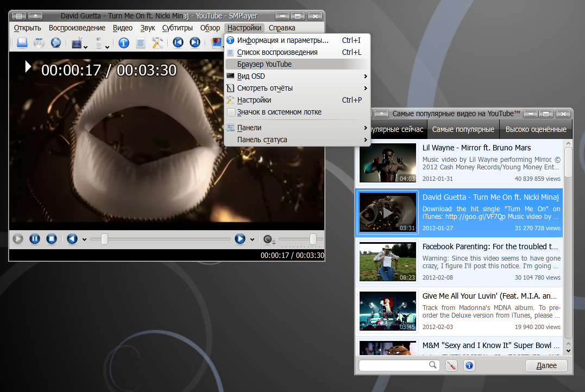
Task: Open file icon in SMPlayer toolbar
Action: 22,43
